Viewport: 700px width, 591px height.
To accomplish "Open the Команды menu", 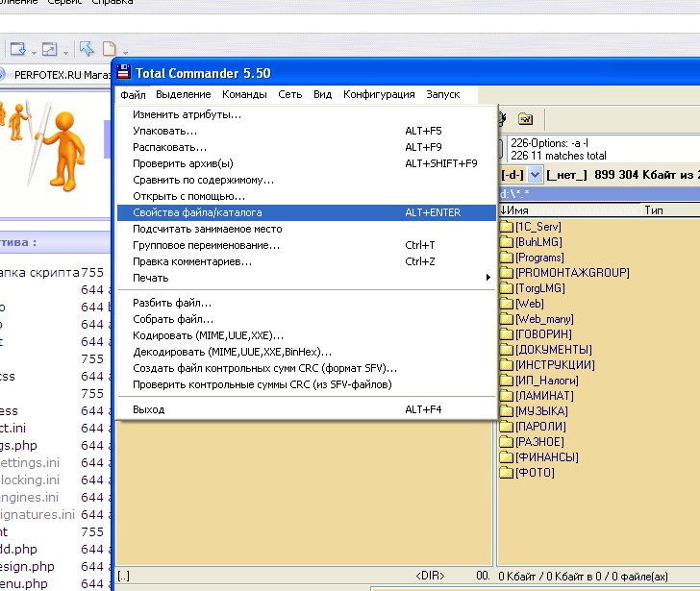I will click(244, 94).
